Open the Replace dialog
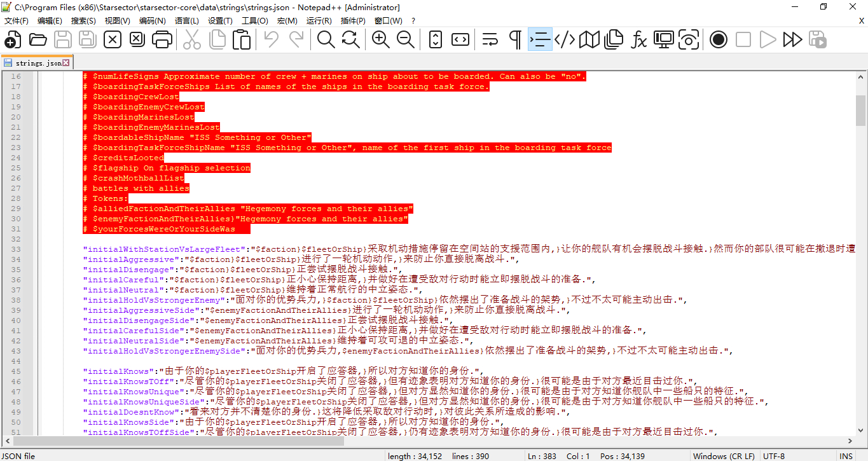The width and height of the screenshot is (868, 461). click(x=348, y=39)
